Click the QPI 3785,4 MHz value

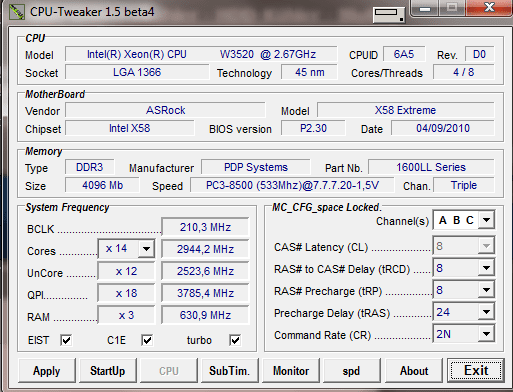click(x=205, y=293)
